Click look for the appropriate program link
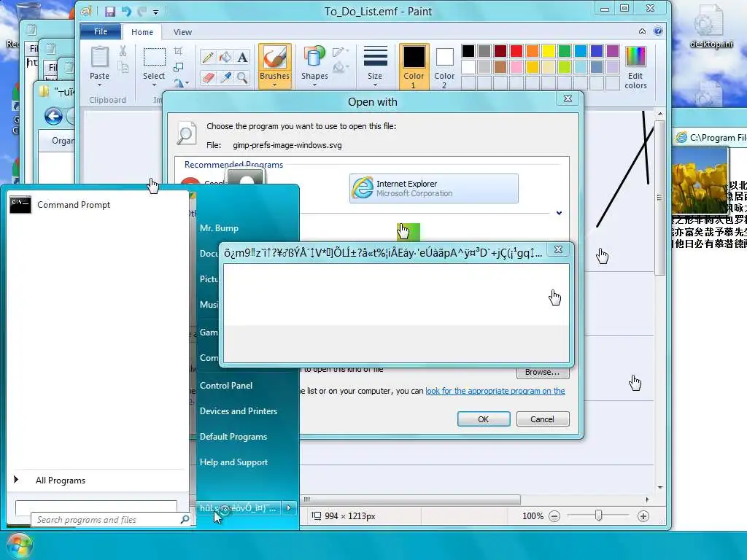Screen dimensions: 747x560 [495, 391]
